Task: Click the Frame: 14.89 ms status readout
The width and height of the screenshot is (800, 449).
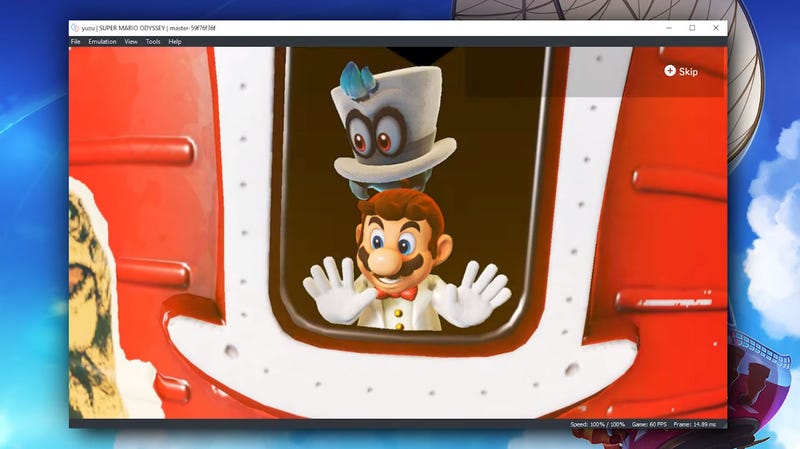Action: (x=694, y=424)
